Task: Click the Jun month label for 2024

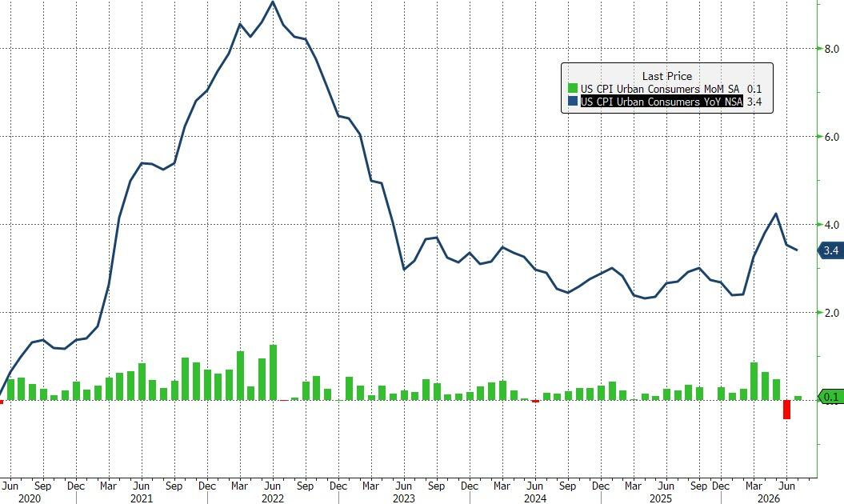Action: (x=535, y=486)
